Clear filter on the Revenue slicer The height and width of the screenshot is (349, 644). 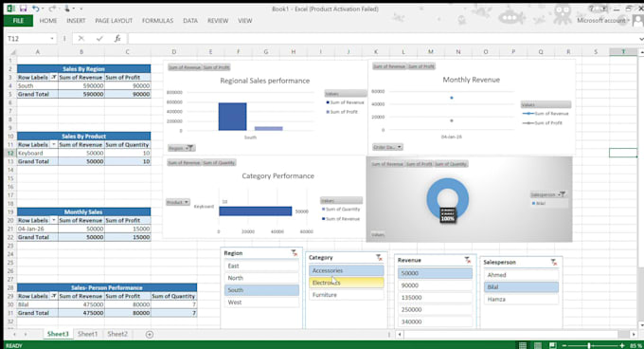click(x=468, y=260)
